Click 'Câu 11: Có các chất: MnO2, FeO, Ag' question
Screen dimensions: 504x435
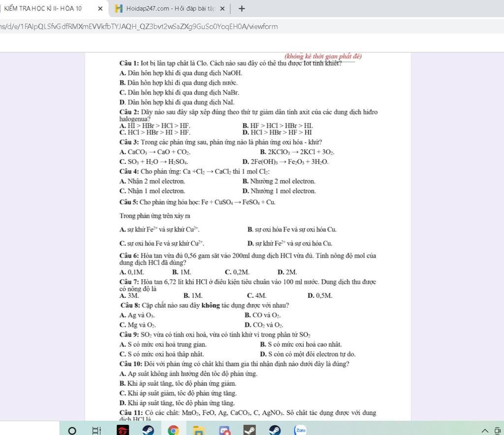[x=248, y=415]
